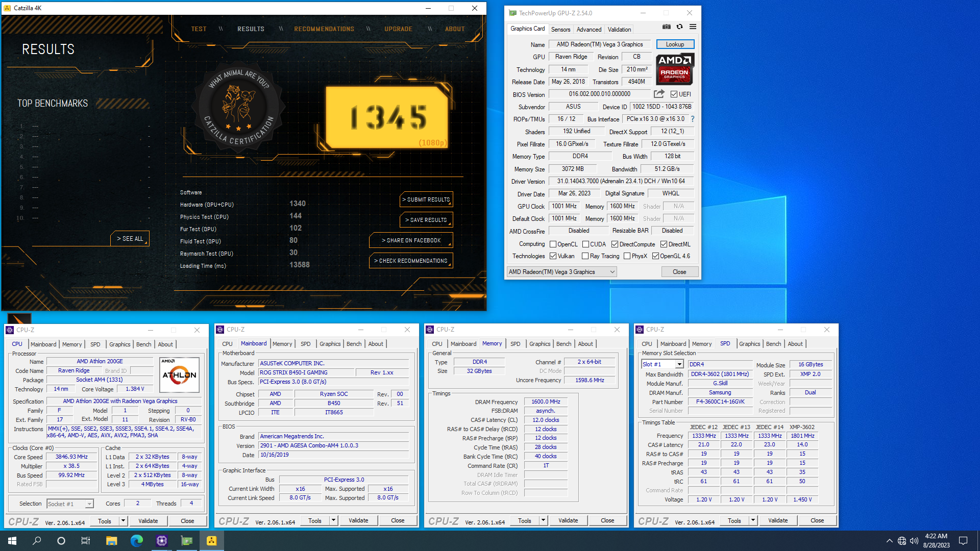The width and height of the screenshot is (980, 551).
Task: Click the volume tray icon
Action: [x=914, y=541]
